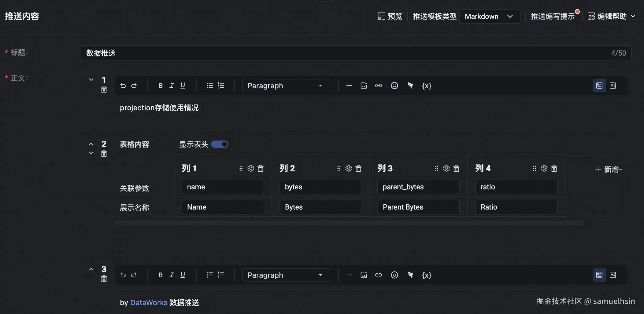This screenshot has width=644, height=314.
Task: Insert variable {x} in section 3
Action: (x=427, y=275)
